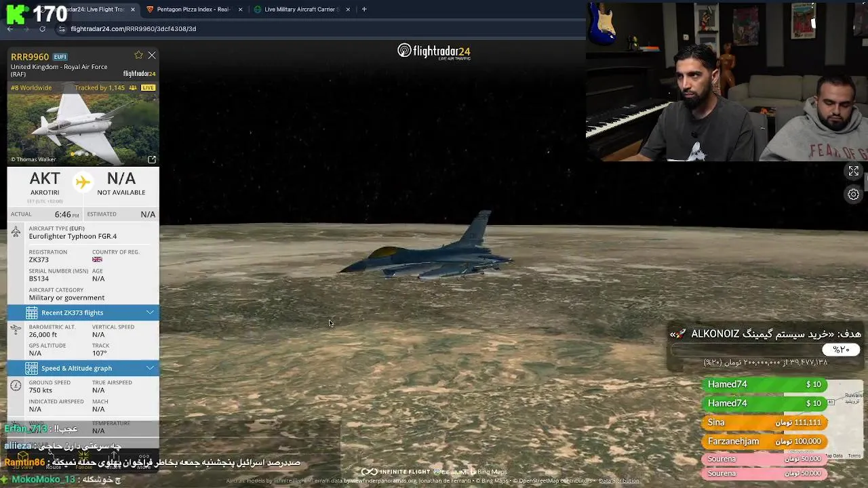Toggle fullscreen 3D view icon
Viewport: 868px width, 488px height.
pyautogui.click(x=854, y=171)
